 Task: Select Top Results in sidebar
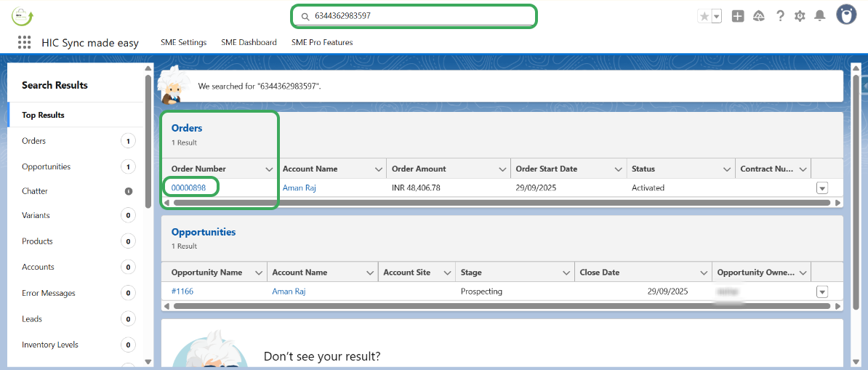tap(76, 115)
